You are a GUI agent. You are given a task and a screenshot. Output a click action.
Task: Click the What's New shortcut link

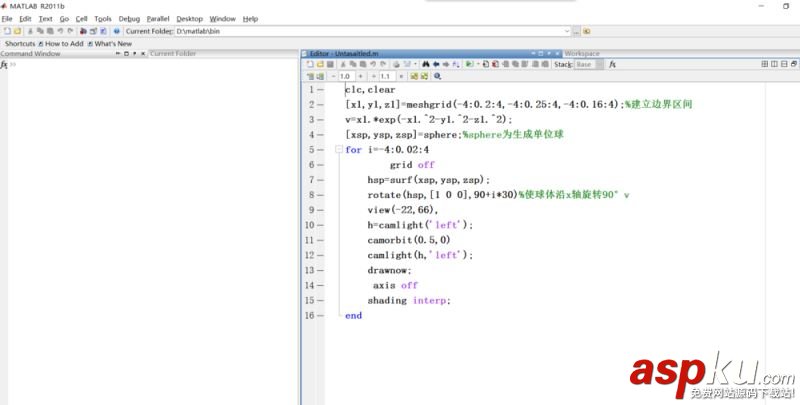point(110,44)
